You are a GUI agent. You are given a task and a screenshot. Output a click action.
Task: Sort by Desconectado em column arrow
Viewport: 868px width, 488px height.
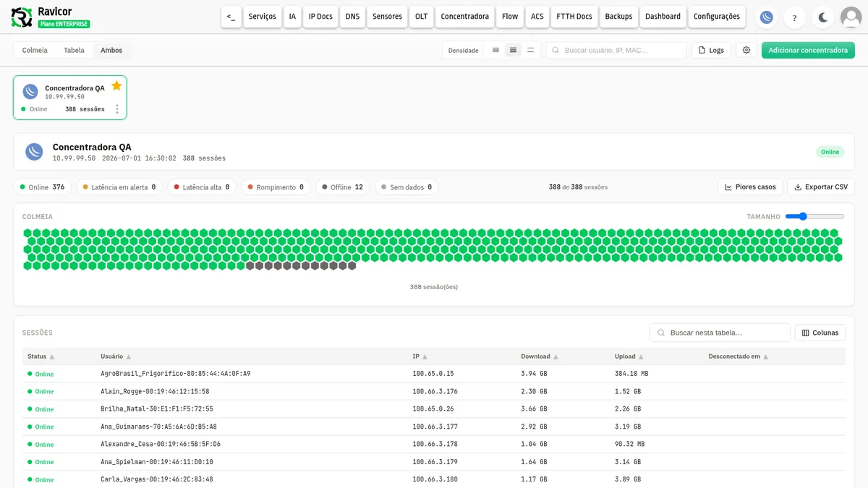(765, 357)
